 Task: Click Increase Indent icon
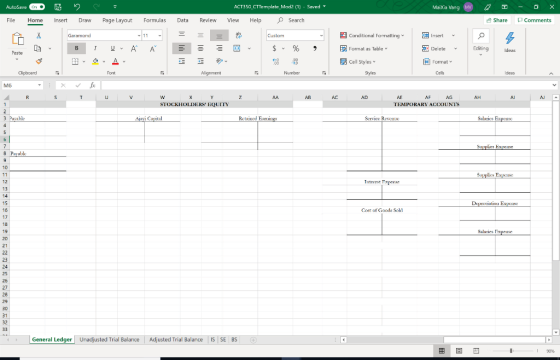200,61
